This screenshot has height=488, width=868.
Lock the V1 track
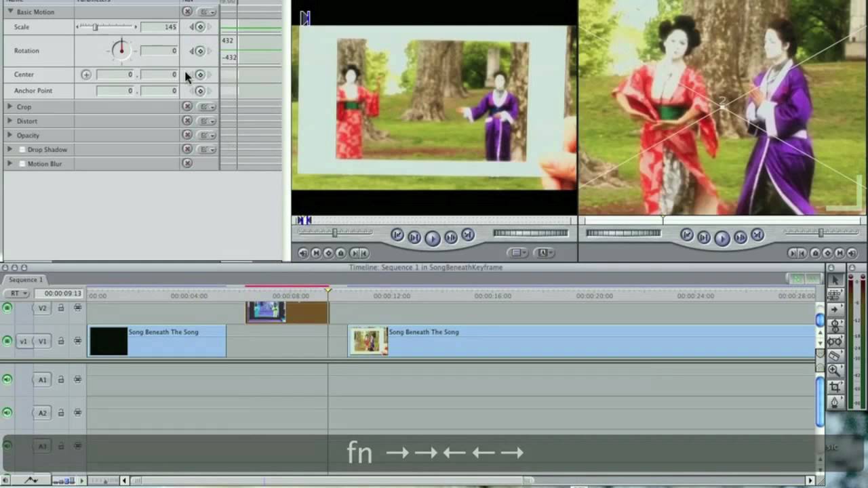click(61, 341)
